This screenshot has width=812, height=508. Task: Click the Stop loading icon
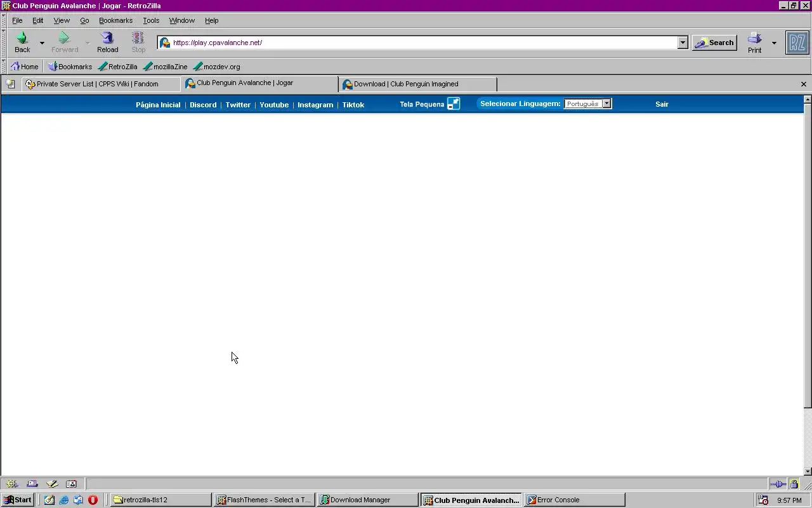click(138, 38)
